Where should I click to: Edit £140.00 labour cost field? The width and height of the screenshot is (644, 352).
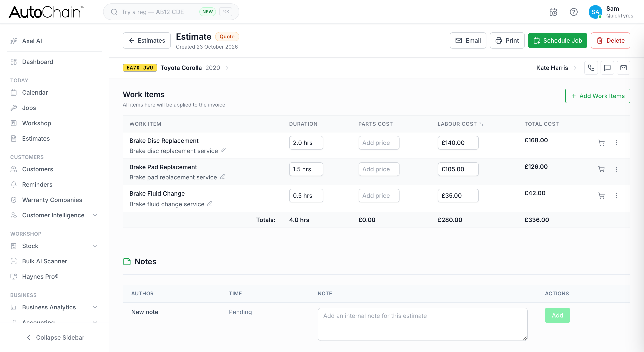coord(458,143)
